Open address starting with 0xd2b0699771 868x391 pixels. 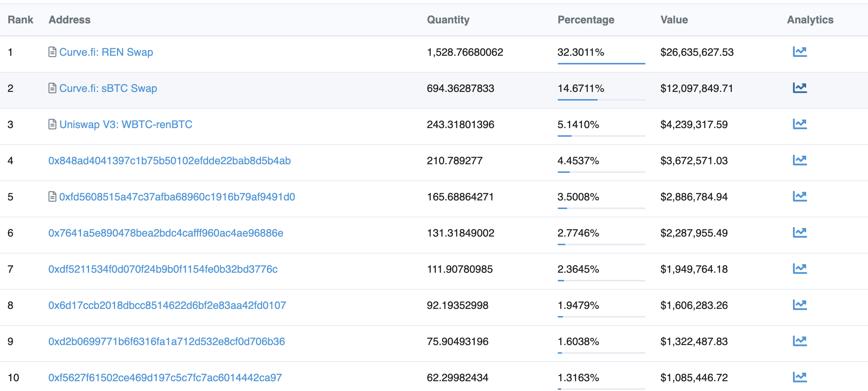tap(166, 341)
